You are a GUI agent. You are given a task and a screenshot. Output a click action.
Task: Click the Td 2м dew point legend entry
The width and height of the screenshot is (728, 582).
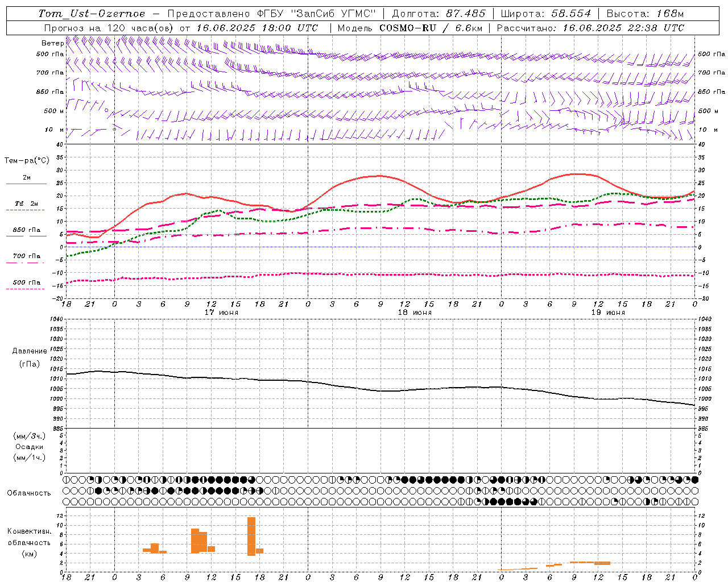click(x=27, y=203)
